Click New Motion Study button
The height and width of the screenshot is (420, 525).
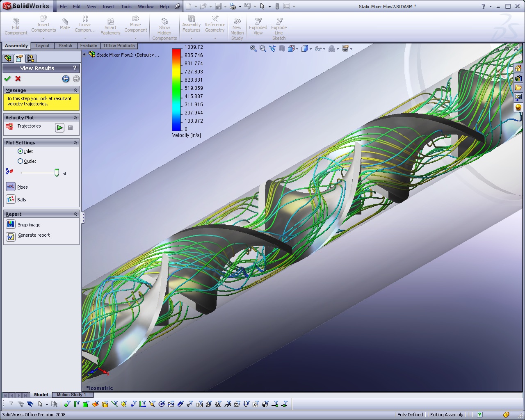[237, 29]
